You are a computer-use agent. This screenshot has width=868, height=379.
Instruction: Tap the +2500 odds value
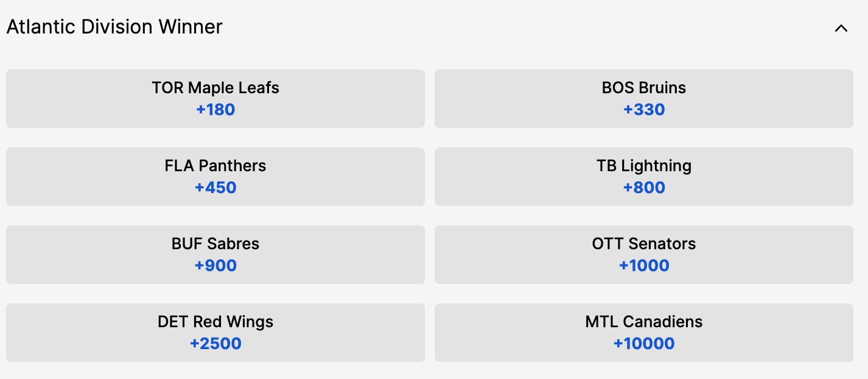point(215,344)
